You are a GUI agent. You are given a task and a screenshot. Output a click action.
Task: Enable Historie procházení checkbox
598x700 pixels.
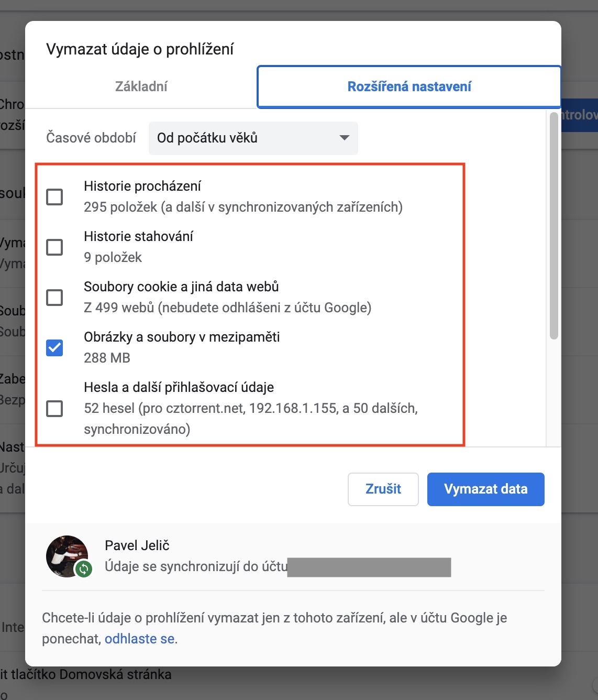(54, 197)
